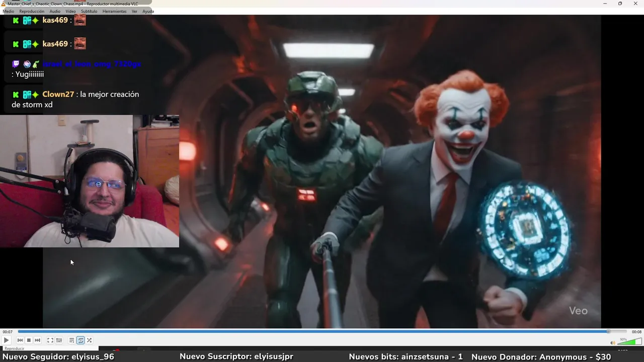644x362 pixels.
Task: Open the Ver menu
Action: (134, 11)
